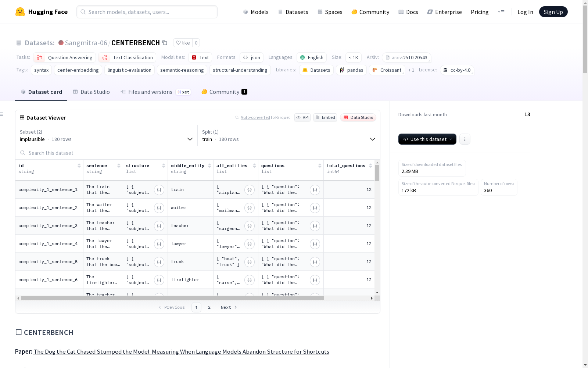The height and width of the screenshot is (368, 588).
Task: Copy dataset name with the copy icon
Action: coord(165,43)
